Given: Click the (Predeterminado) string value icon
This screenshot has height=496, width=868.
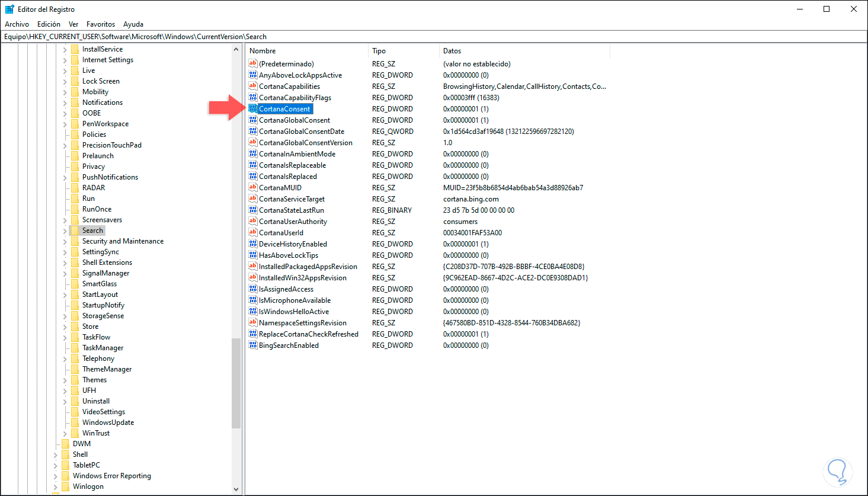Looking at the screenshot, I should pos(253,64).
